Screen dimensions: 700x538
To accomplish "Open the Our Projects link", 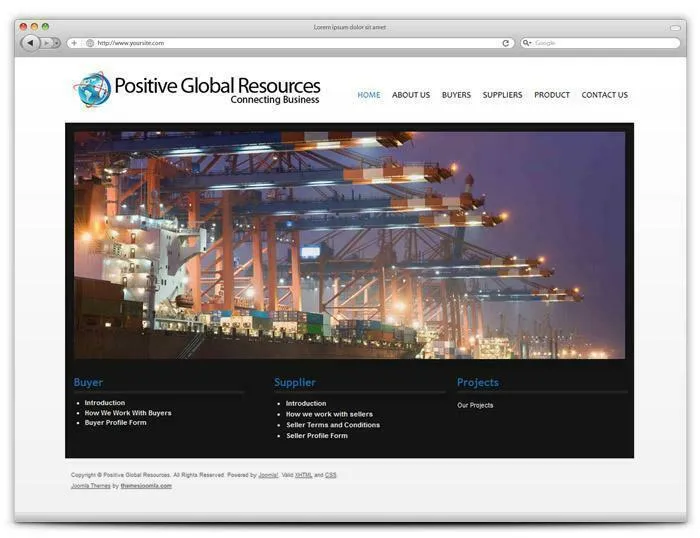I will pos(475,405).
